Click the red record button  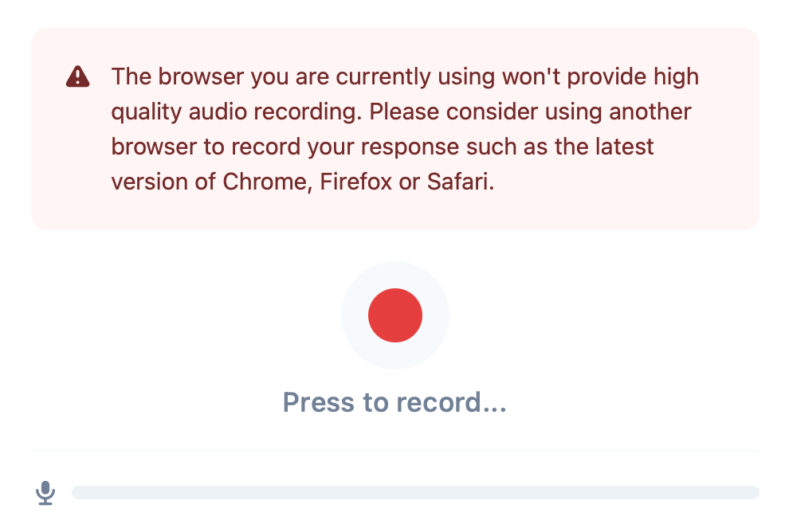(394, 315)
